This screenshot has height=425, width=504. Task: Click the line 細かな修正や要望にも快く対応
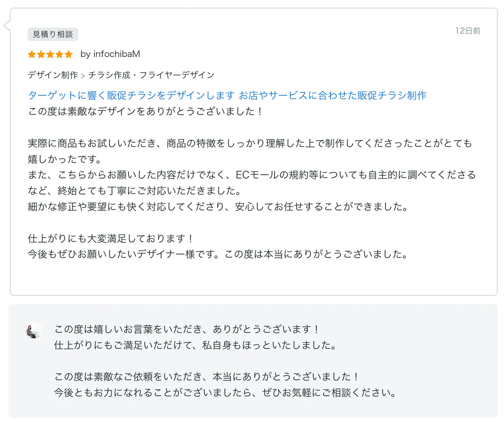click(x=218, y=206)
